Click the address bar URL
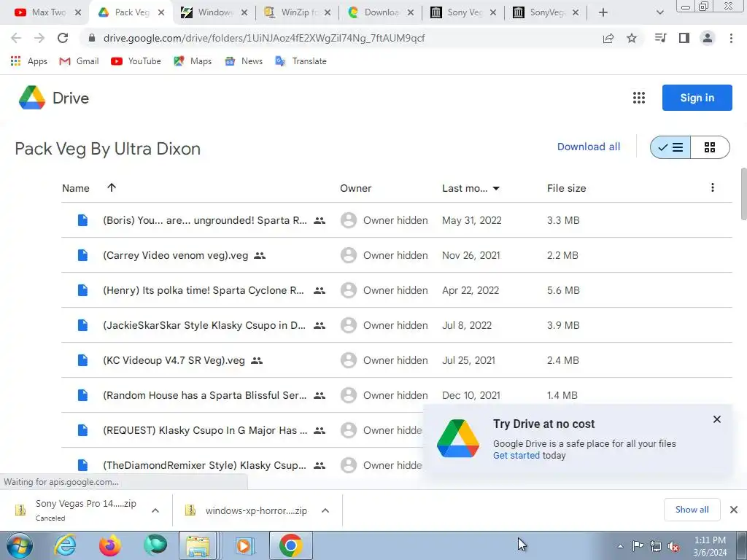Image resolution: width=747 pixels, height=560 pixels. (x=264, y=38)
